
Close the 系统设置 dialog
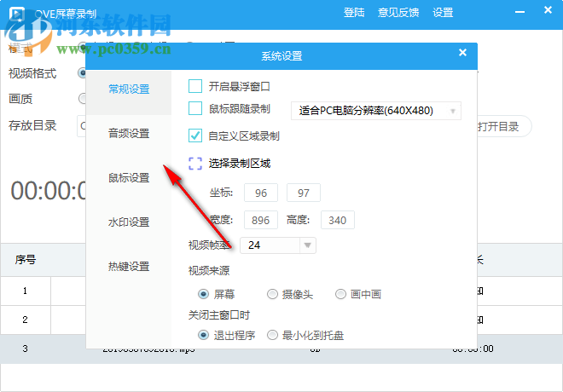click(462, 53)
